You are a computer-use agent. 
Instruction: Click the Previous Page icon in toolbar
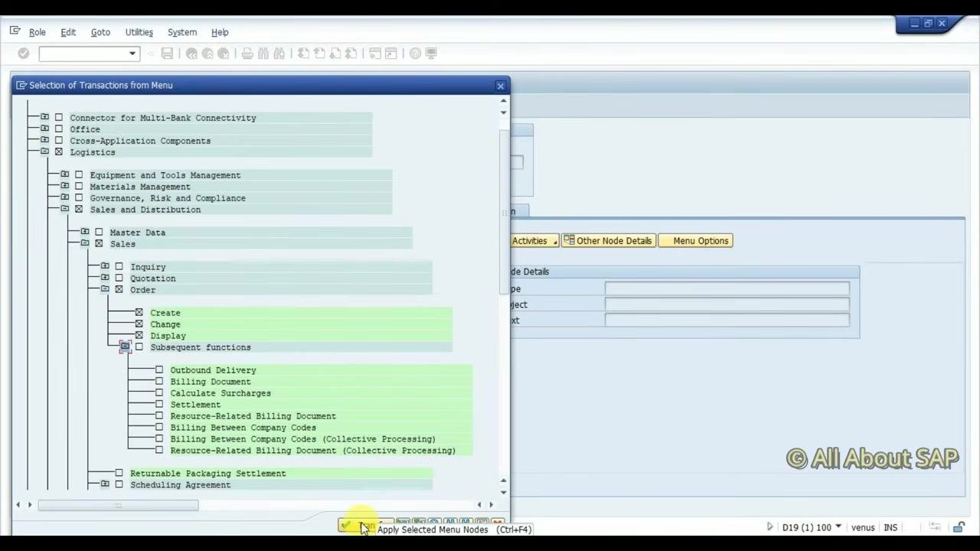[x=319, y=54]
